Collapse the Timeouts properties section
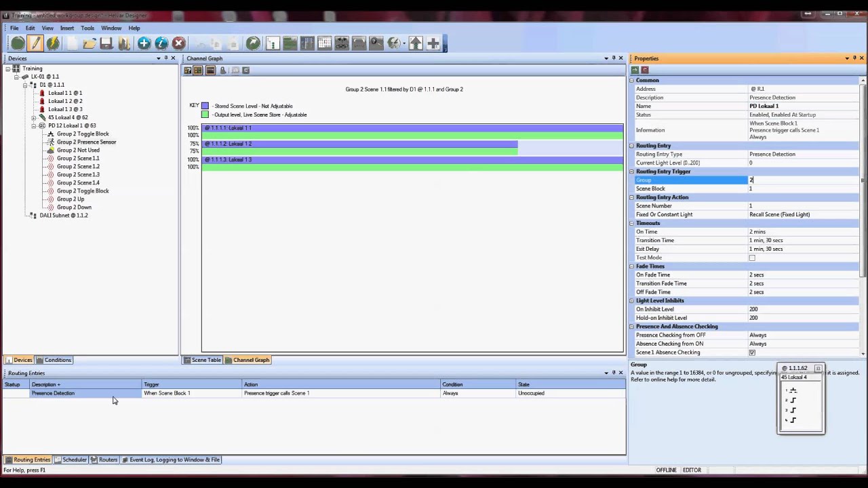Viewport: 868px width, 488px height. [632, 223]
